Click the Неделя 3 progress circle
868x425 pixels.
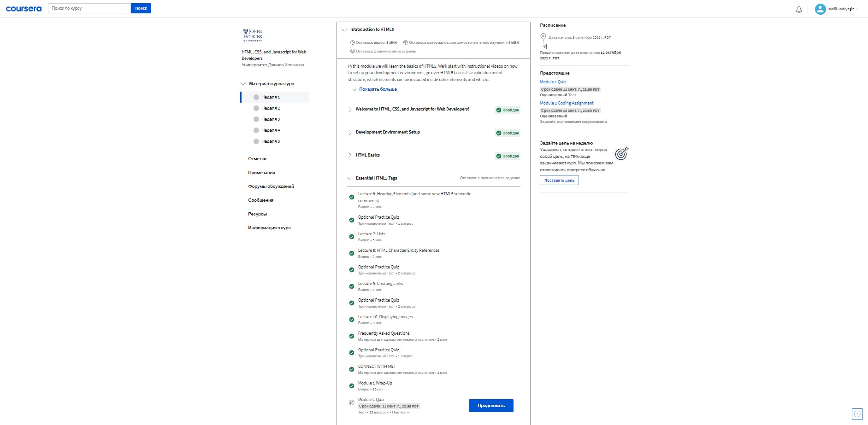pos(256,119)
